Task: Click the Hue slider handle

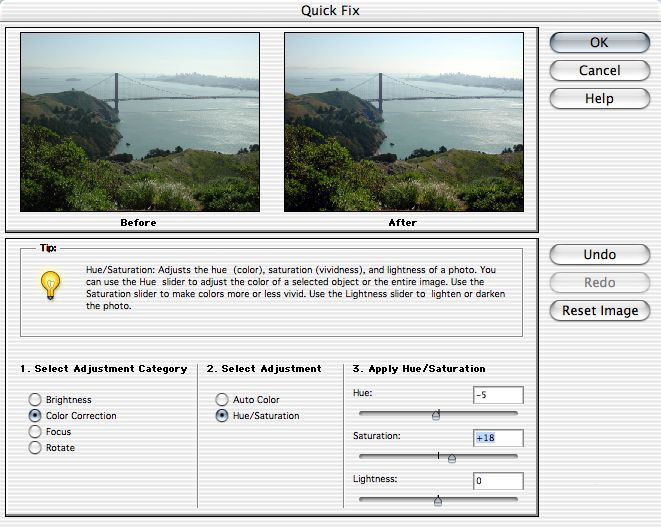Action: pyautogui.click(x=436, y=415)
